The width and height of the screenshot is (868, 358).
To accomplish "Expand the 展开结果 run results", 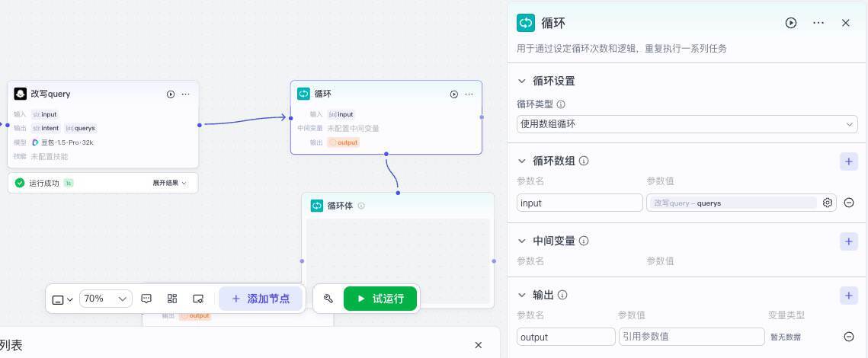I will 169,183.
